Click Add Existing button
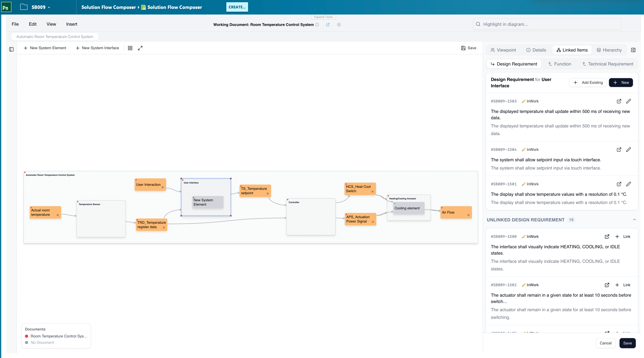Screen dimensions: 644x358 click(588, 83)
